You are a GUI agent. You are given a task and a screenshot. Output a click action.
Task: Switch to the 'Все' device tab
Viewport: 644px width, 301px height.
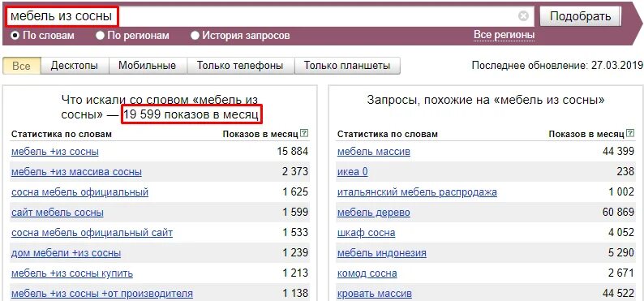tap(21, 66)
